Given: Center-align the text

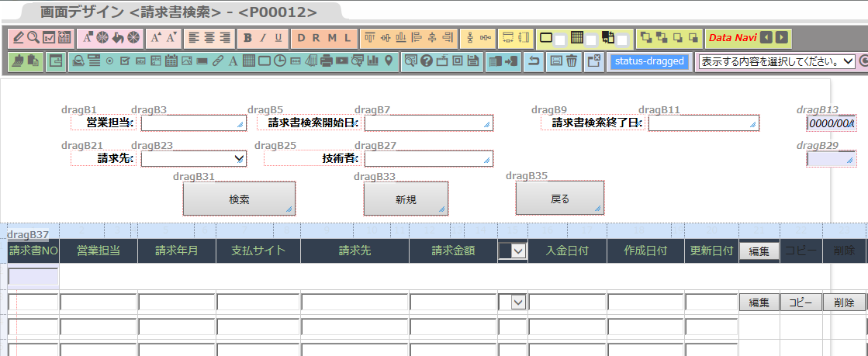Looking at the screenshot, I should tap(209, 38).
